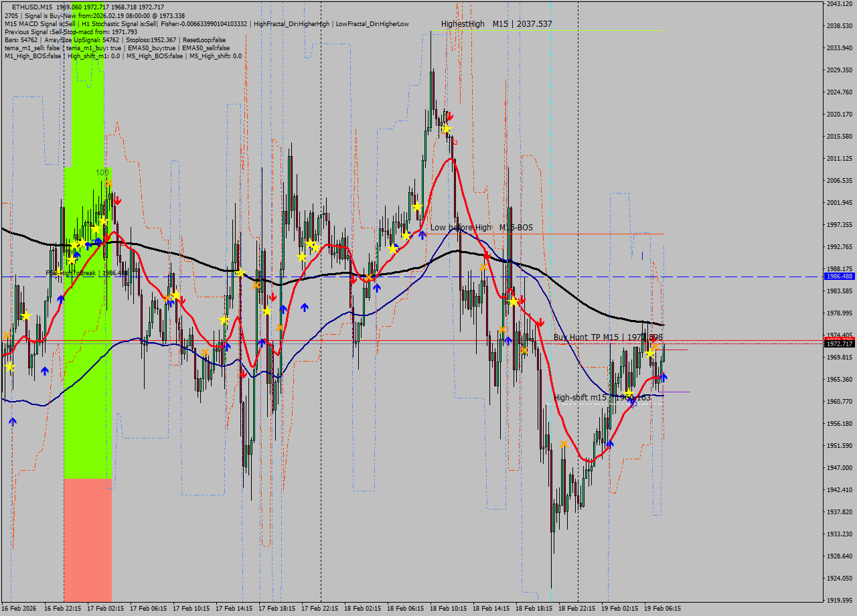Click the red down arrow after the 17 Feb 02:15 peak

(119, 199)
